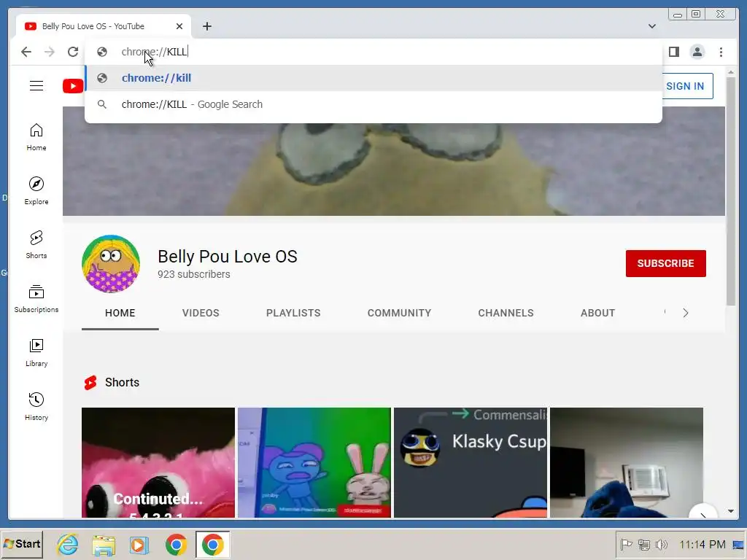Viewport: 747px width, 560px height.
Task: Click next arrow in Shorts carousel
Action: [x=703, y=513]
